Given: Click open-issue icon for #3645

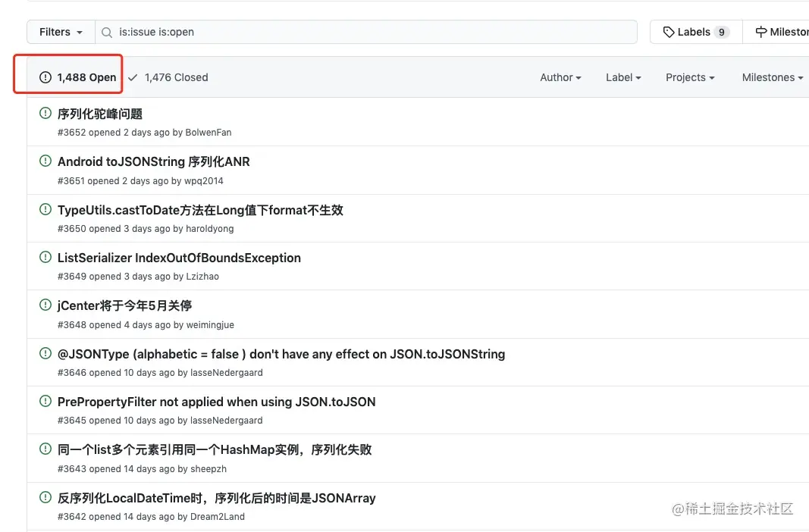Looking at the screenshot, I should (45, 401).
